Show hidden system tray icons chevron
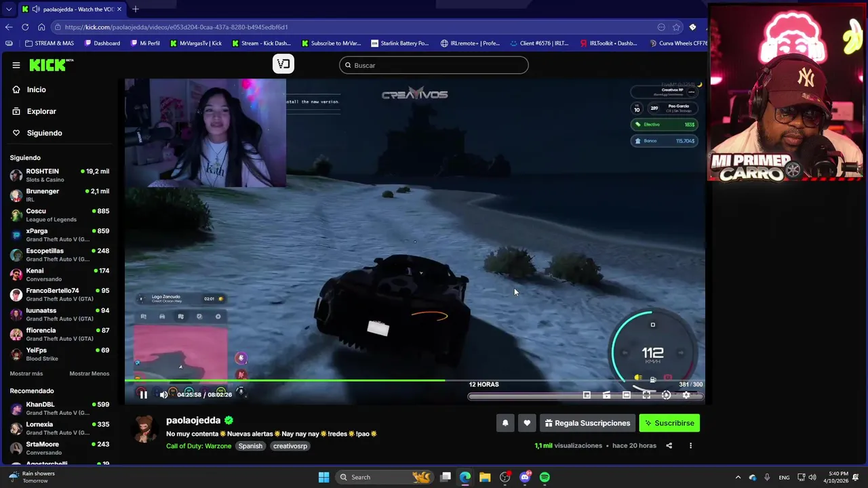Screen dimensions: 868x488 coord(738,477)
